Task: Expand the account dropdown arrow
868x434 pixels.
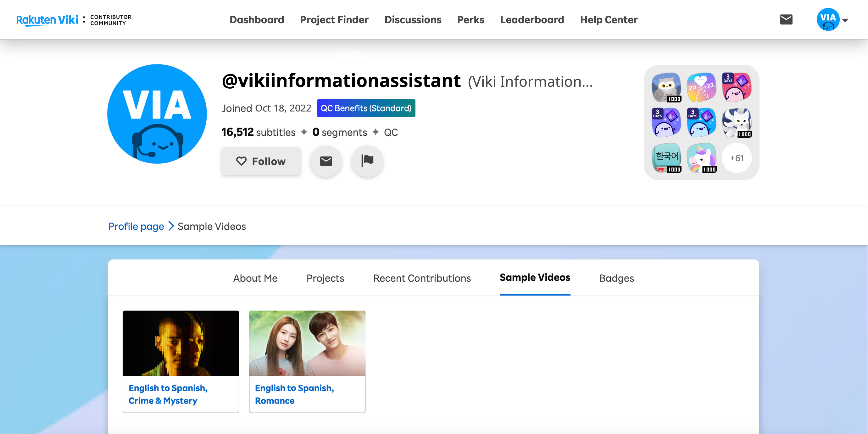Action: 845,20
